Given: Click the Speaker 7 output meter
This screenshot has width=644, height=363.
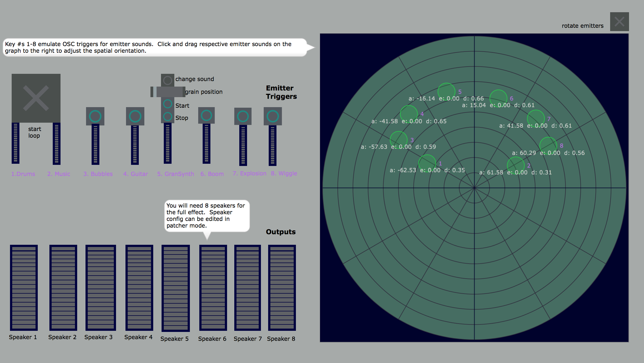Looking at the screenshot, I should (x=248, y=288).
